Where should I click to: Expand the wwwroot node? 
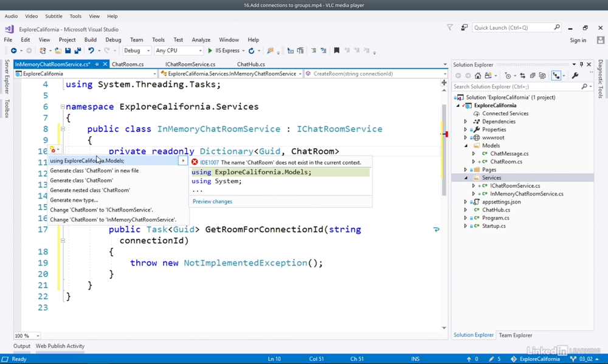pyautogui.click(x=466, y=137)
